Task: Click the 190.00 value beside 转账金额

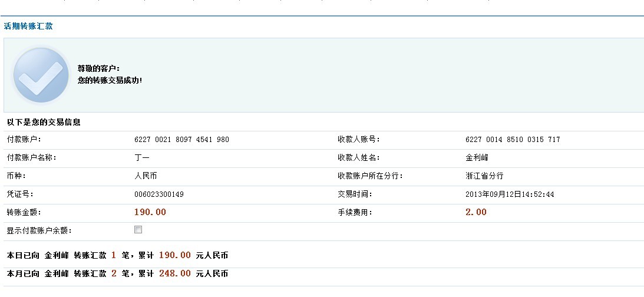Action: pyautogui.click(x=150, y=212)
